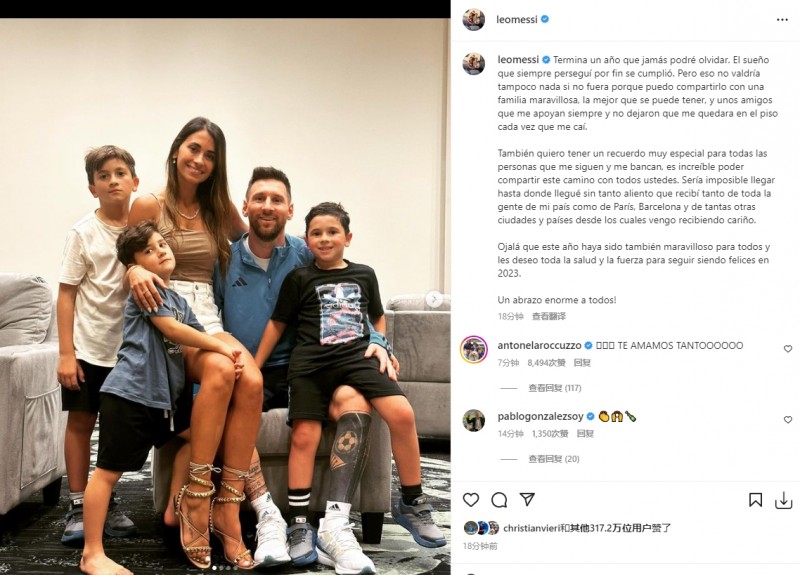Like the post with the heart icon
This screenshot has height=575, width=800.
tap(470, 500)
